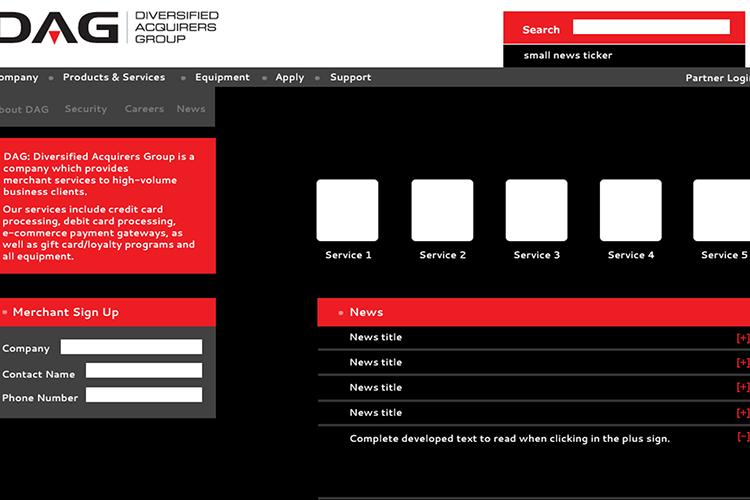Open the Equipment menu
Screen dimensions: 750x500
(222, 78)
